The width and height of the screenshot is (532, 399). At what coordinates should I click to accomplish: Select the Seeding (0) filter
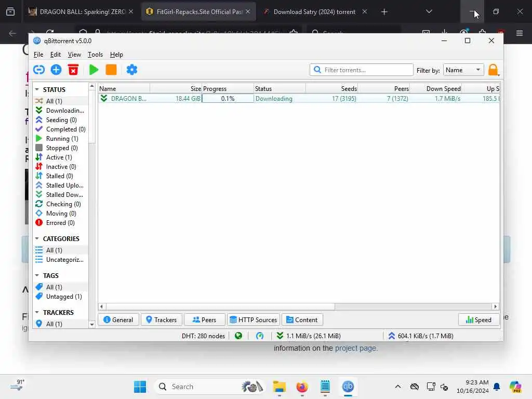pos(61,120)
